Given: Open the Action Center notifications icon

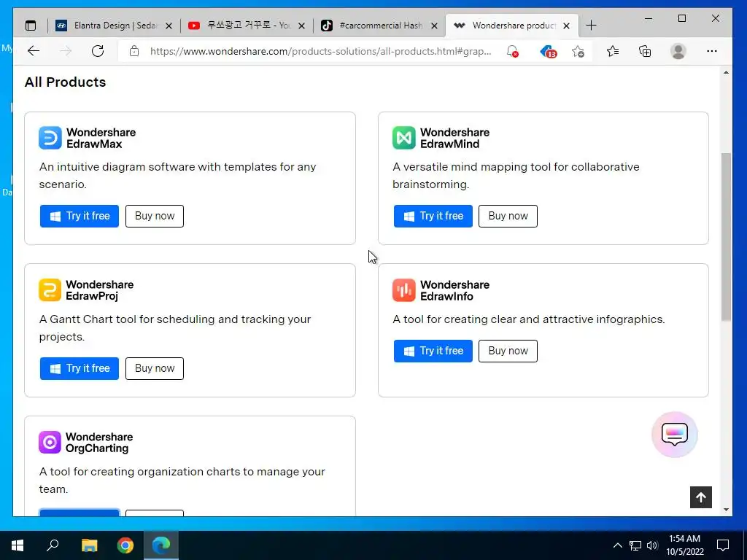Looking at the screenshot, I should pyautogui.click(x=723, y=545).
